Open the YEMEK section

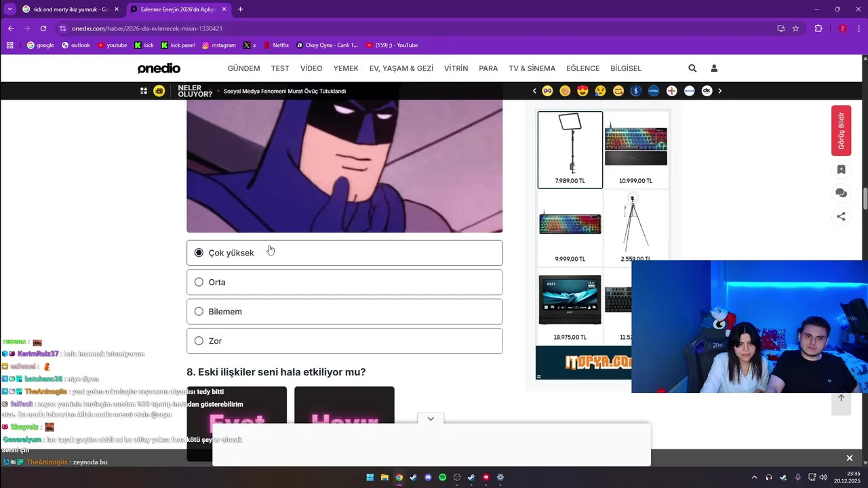click(346, 68)
